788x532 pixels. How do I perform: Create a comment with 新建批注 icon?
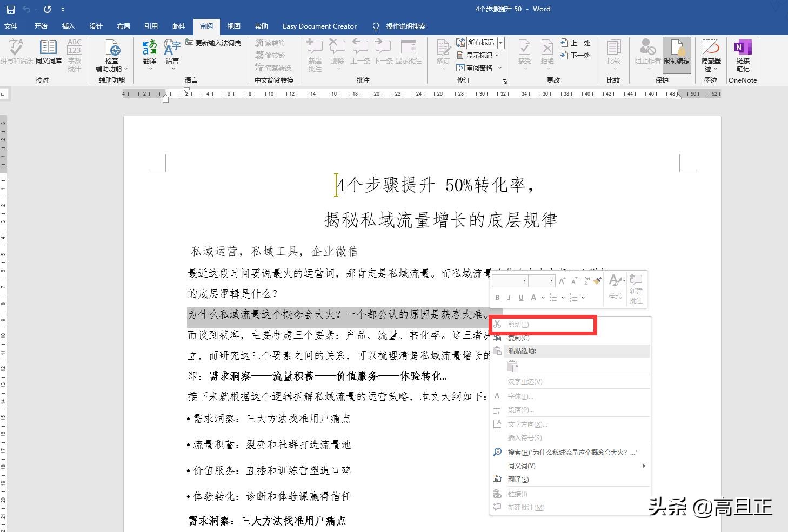pos(314,54)
